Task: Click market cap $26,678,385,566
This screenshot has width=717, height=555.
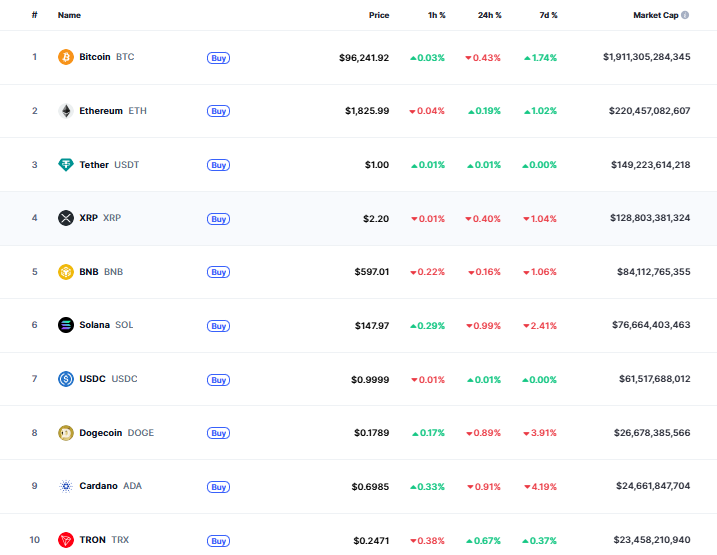Action: click(652, 432)
